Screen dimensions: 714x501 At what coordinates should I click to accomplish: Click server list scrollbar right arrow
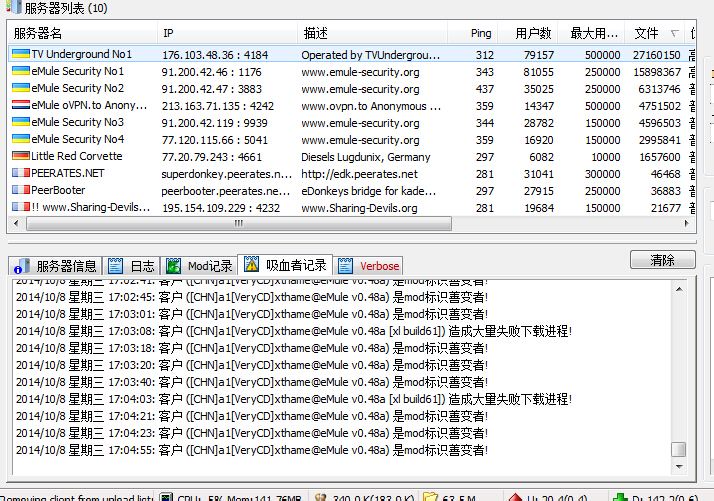(x=687, y=223)
